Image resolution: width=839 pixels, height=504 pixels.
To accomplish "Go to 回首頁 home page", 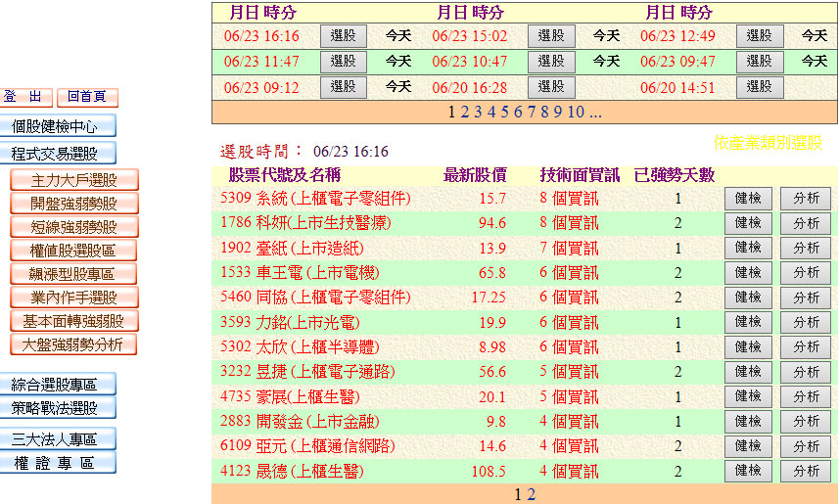I will 87,97.
